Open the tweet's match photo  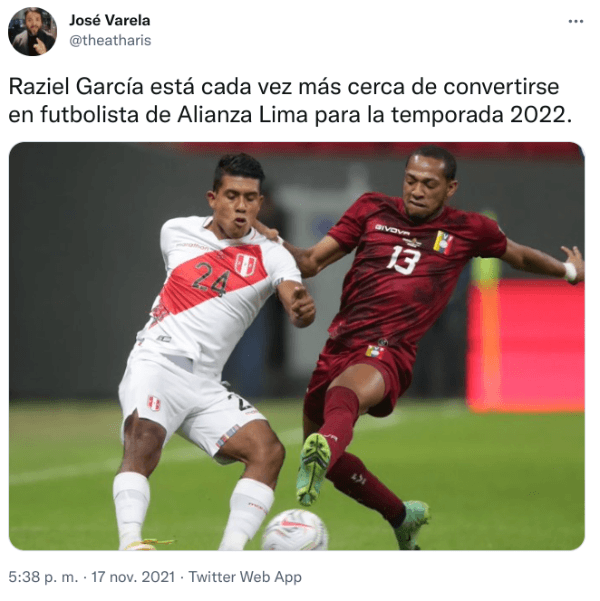click(297, 346)
